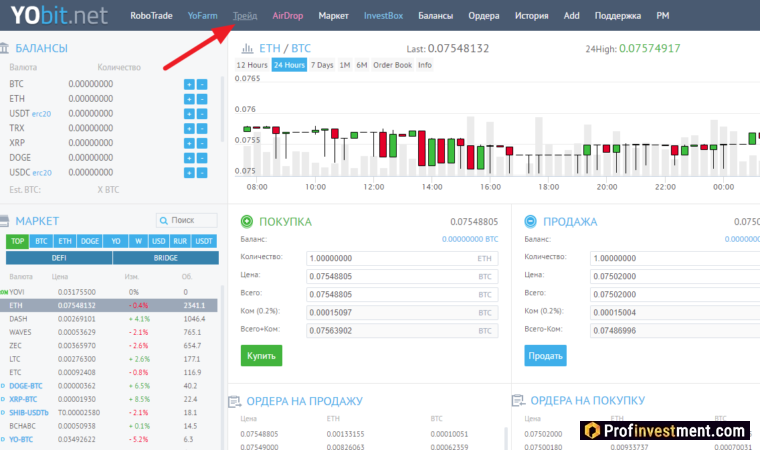Click the blue Продать button
760x450 pixels.
[545, 355]
